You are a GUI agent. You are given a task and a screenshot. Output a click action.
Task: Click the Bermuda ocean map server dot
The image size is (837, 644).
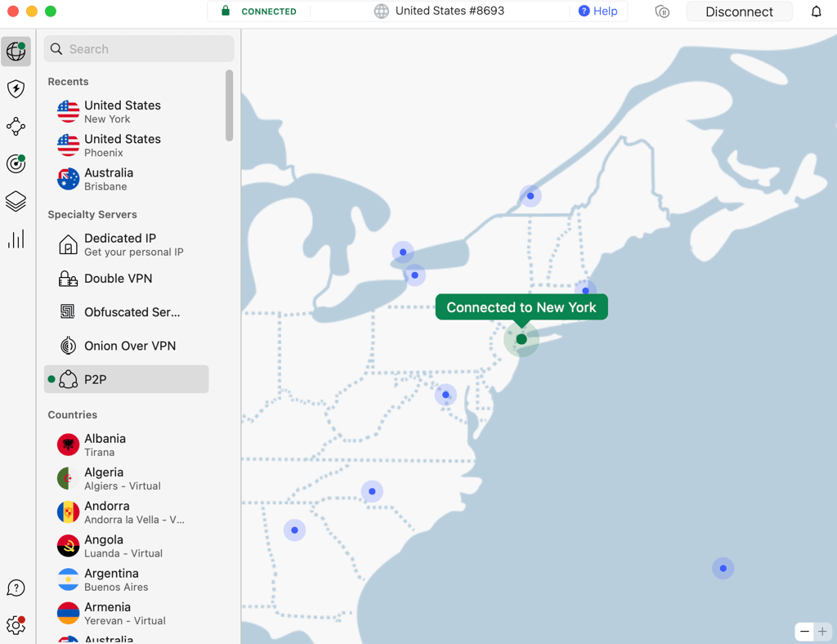pyautogui.click(x=723, y=568)
